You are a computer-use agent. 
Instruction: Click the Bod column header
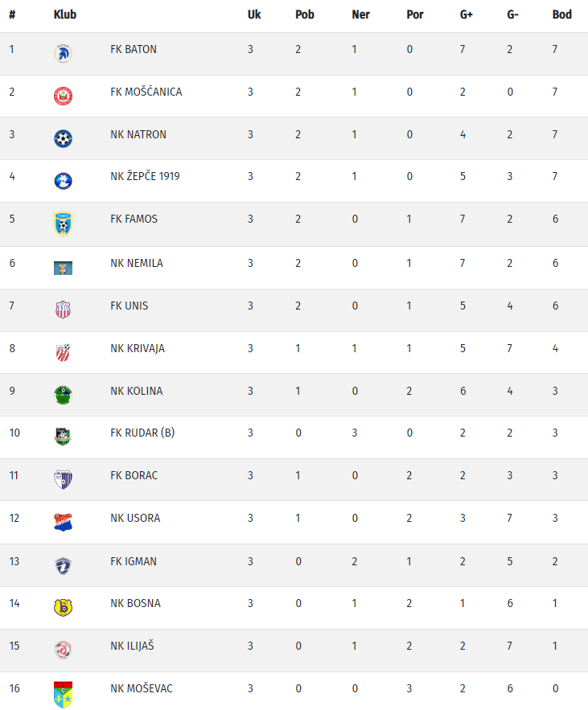pos(561,14)
